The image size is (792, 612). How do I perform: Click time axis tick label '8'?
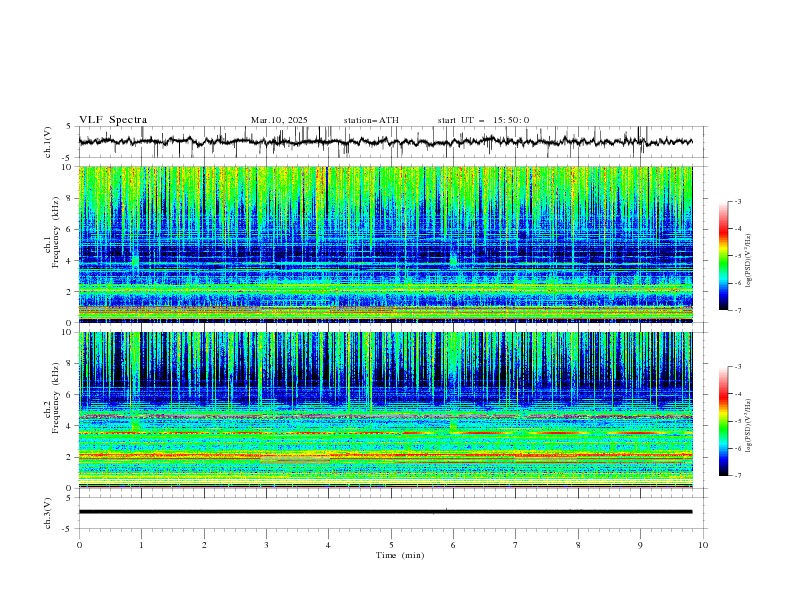tap(578, 545)
